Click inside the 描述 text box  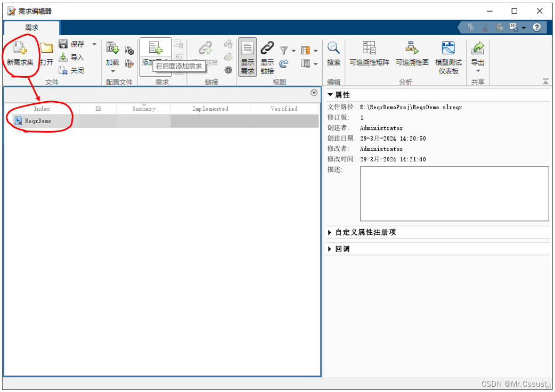coord(454,193)
